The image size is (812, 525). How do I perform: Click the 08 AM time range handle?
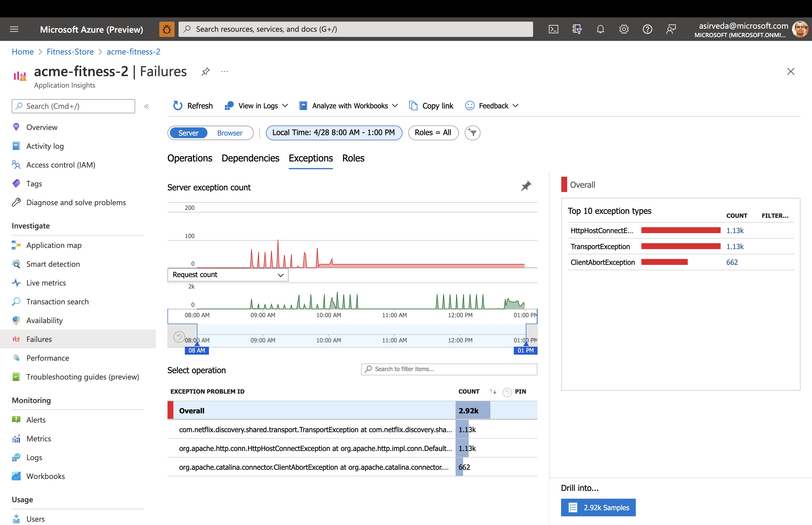197,350
